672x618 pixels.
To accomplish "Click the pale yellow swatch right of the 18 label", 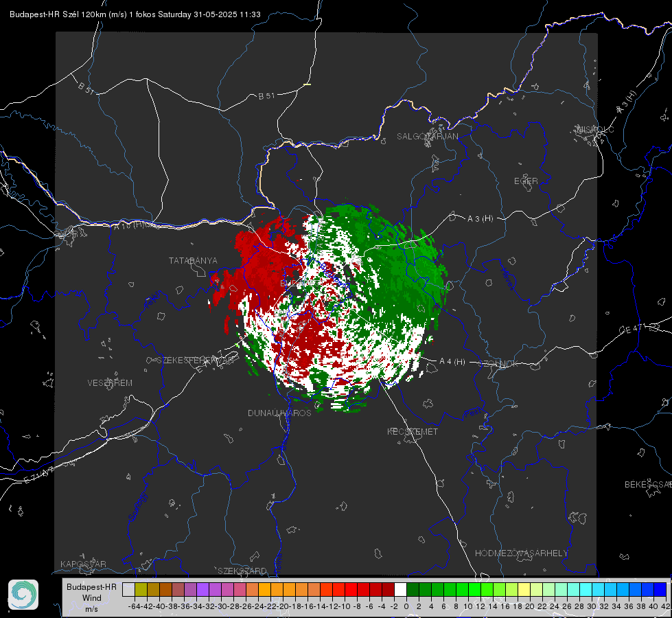I will click(524, 589).
